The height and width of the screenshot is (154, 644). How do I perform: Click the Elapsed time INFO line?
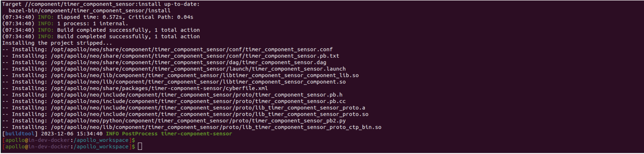pyautogui.click(x=98, y=17)
